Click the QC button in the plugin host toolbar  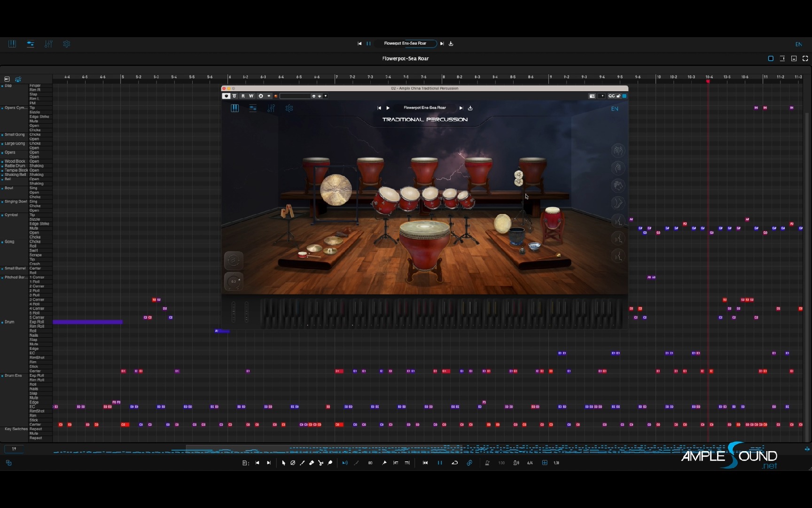tap(611, 96)
